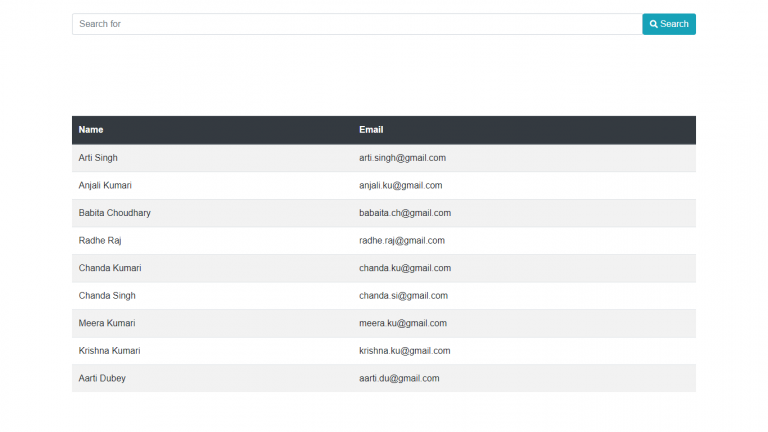Click email krishna.ku@gmail.com
768x432 pixels.
pyautogui.click(x=405, y=351)
